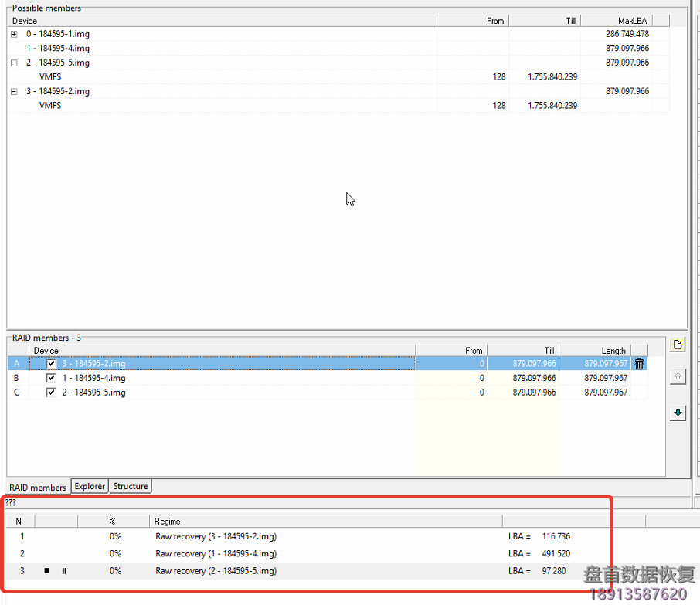Select the RAID members tab
The width and height of the screenshot is (700, 605).
[36, 487]
